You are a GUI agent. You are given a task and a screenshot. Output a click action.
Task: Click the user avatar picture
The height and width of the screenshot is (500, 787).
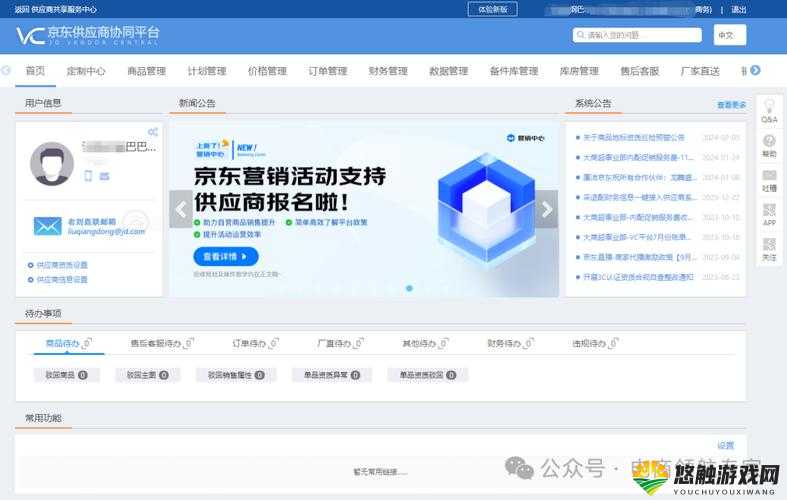[52, 164]
